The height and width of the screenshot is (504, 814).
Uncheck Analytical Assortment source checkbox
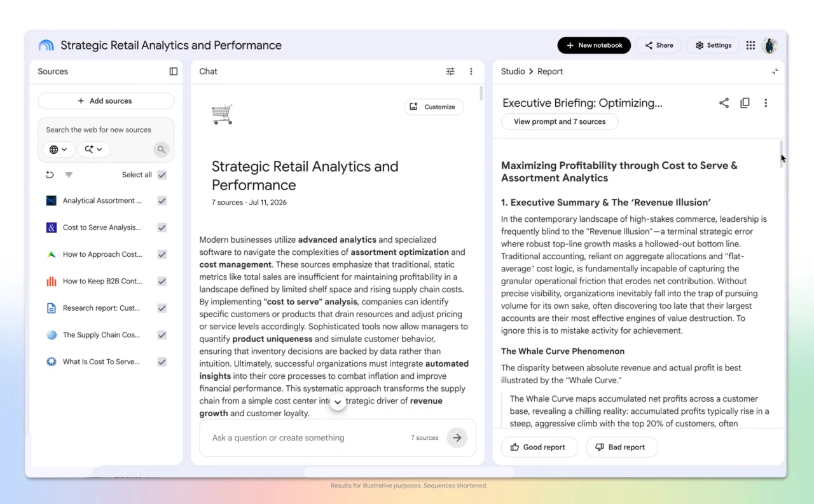click(x=162, y=201)
